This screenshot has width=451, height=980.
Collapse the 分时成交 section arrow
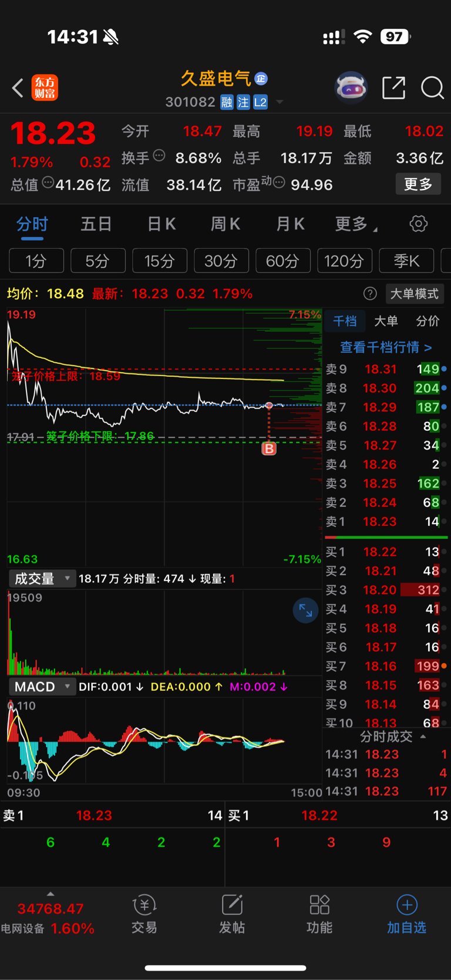(x=423, y=736)
